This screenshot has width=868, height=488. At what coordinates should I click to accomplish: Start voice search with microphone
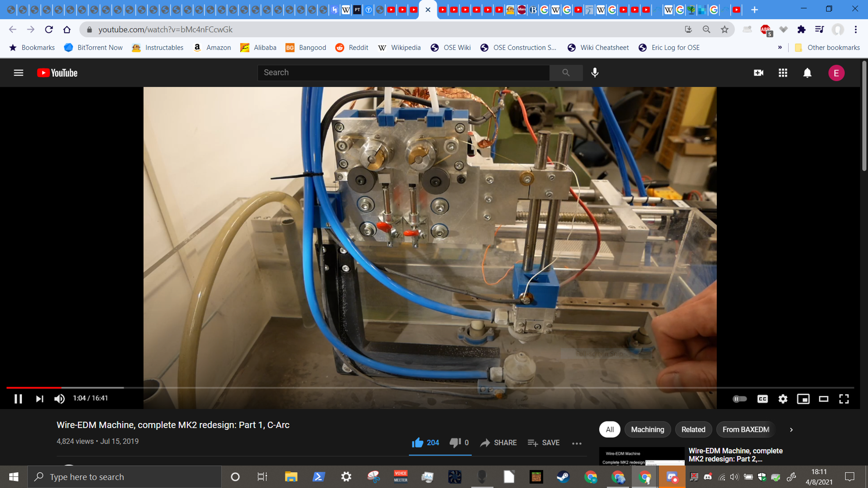(x=594, y=73)
